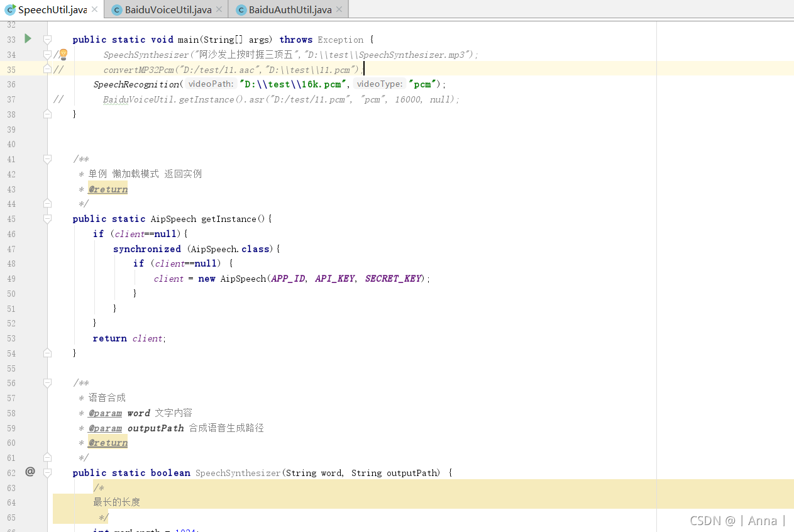Close the SpeechUtil.java tab

click(94, 9)
